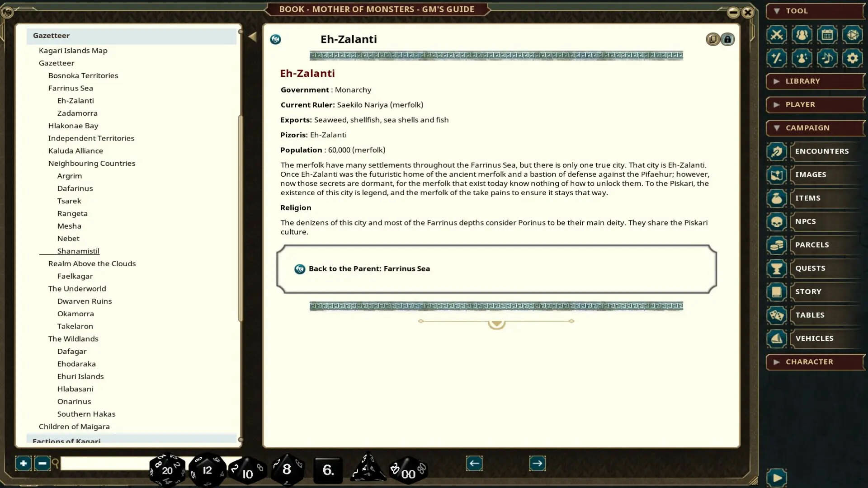Open the Combat Tracker tool

(x=776, y=35)
